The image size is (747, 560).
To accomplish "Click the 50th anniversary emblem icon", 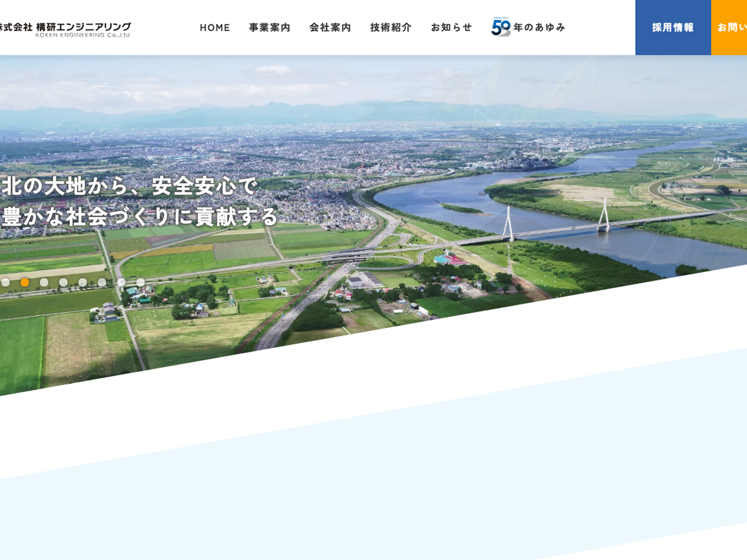I will pos(500,27).
